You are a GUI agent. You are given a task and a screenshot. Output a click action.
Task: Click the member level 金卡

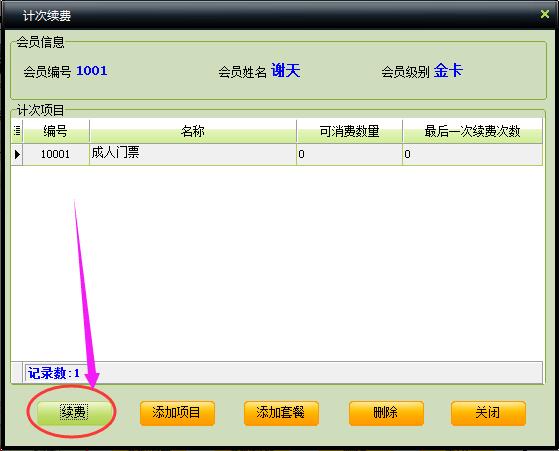[448, 71]
